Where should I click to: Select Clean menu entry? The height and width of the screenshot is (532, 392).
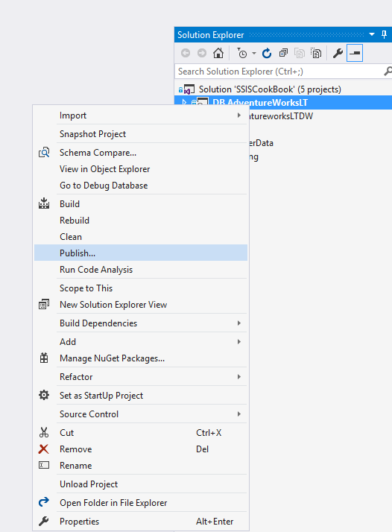click(x=141, y=237)
